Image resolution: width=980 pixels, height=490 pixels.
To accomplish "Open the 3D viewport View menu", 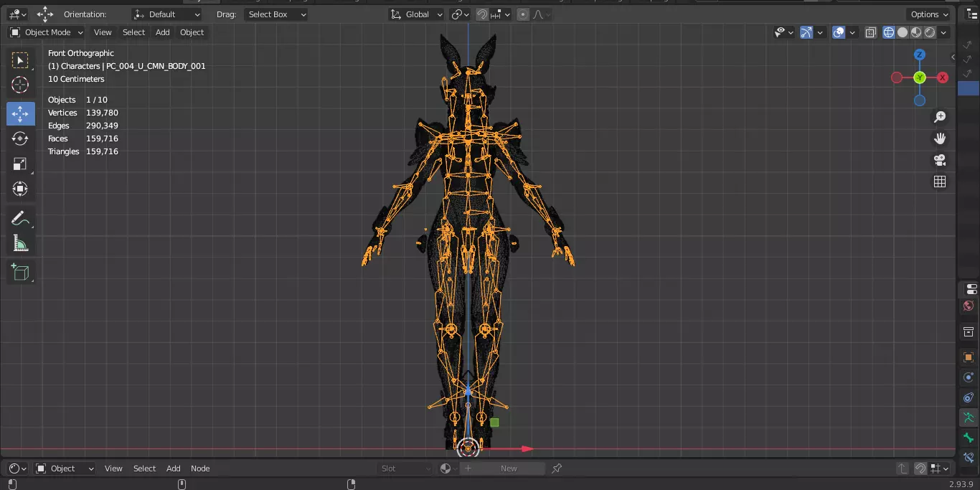I will [103, 32].
